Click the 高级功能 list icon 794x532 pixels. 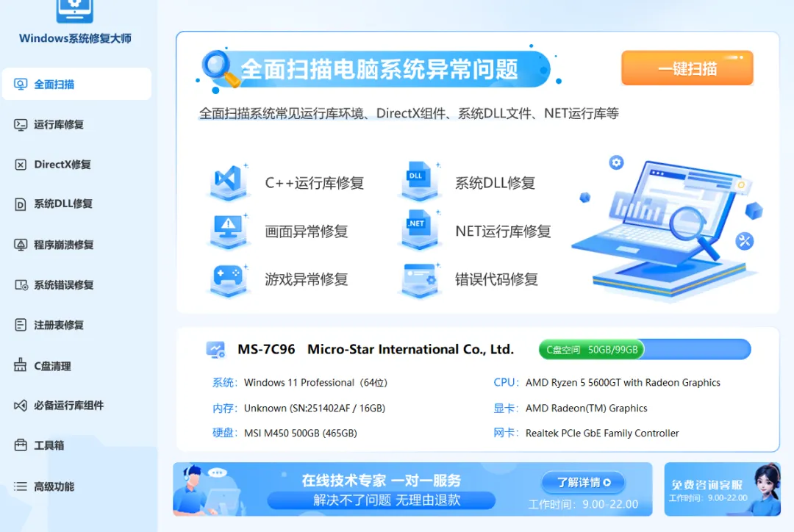pos(21,486)
